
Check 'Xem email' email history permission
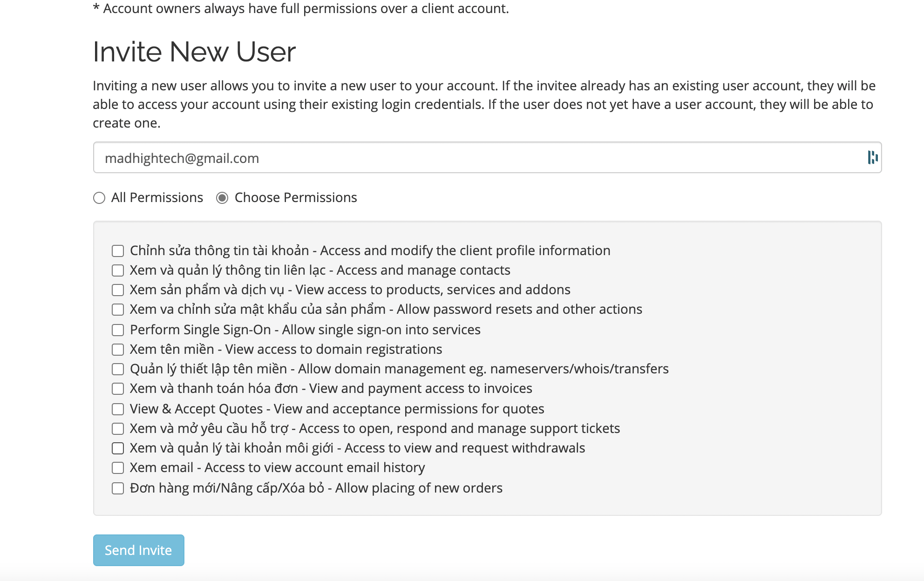pyautogui.click(x=118, y=468)
